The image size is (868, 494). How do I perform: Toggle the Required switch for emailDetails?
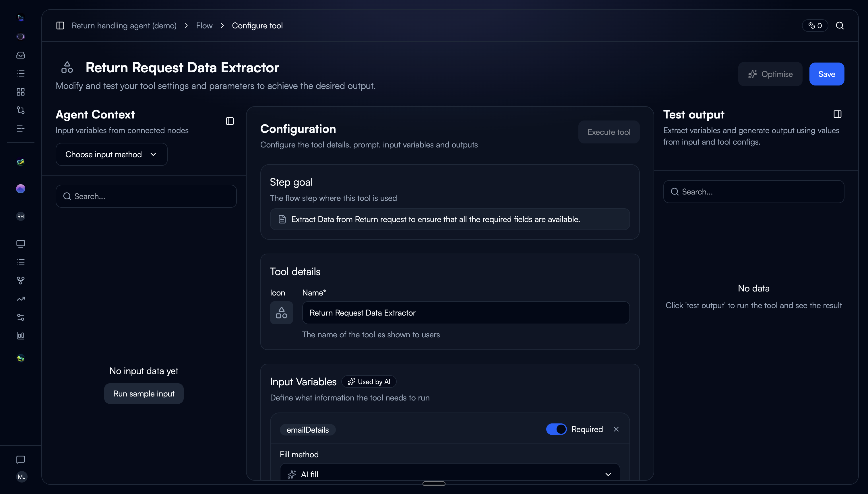coord(556,429)
